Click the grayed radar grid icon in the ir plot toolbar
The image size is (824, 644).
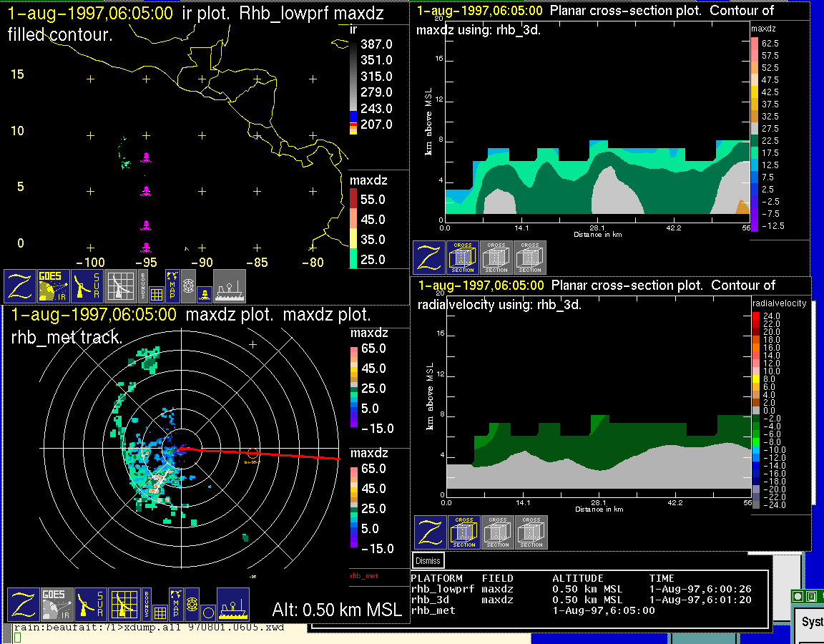point(120,286)
